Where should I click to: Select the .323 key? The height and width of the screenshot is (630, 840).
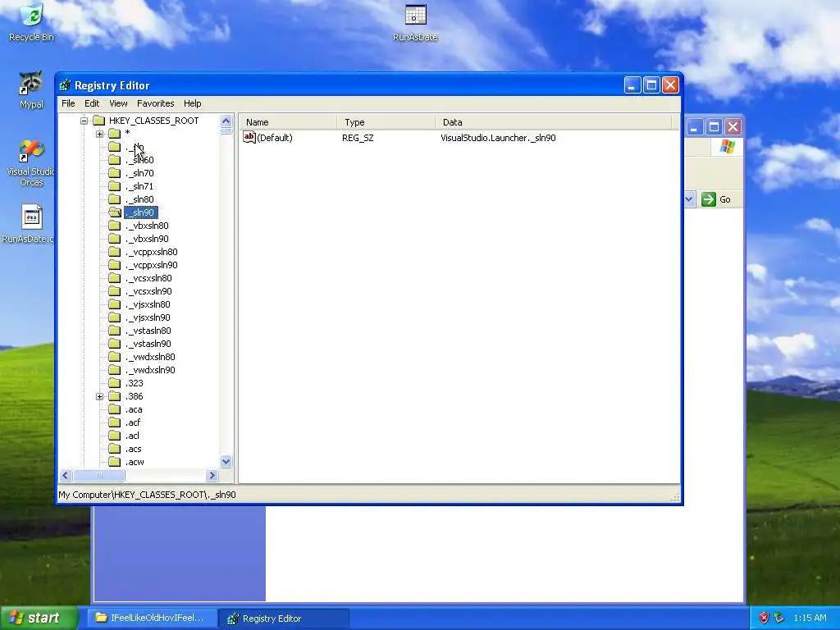tap(134, 383)
